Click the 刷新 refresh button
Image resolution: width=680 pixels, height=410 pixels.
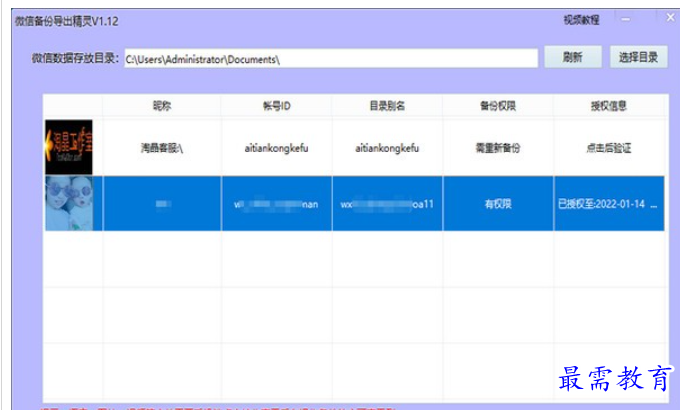tap(573, 57)
